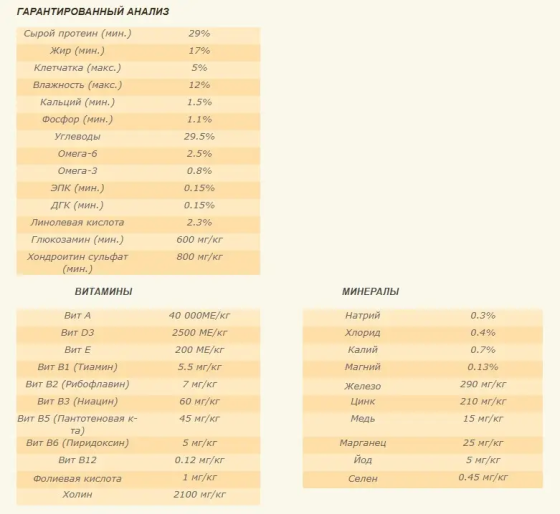Screen dimensions: 560x514
Task: Select the Вит А row label
Action: tap(78, 315)
